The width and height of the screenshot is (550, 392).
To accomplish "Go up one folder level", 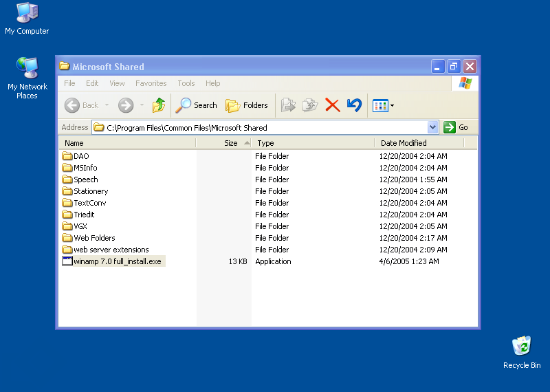I will tap(159, 105).
